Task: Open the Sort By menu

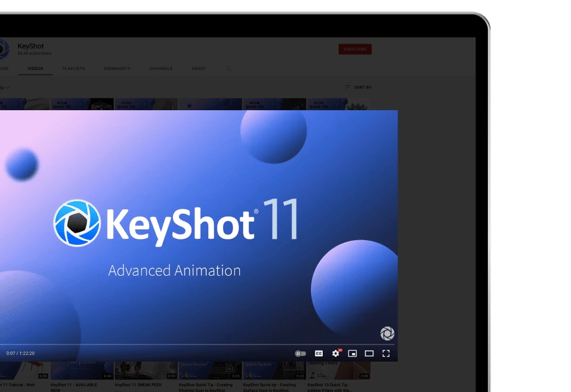Action: (358, 87)
